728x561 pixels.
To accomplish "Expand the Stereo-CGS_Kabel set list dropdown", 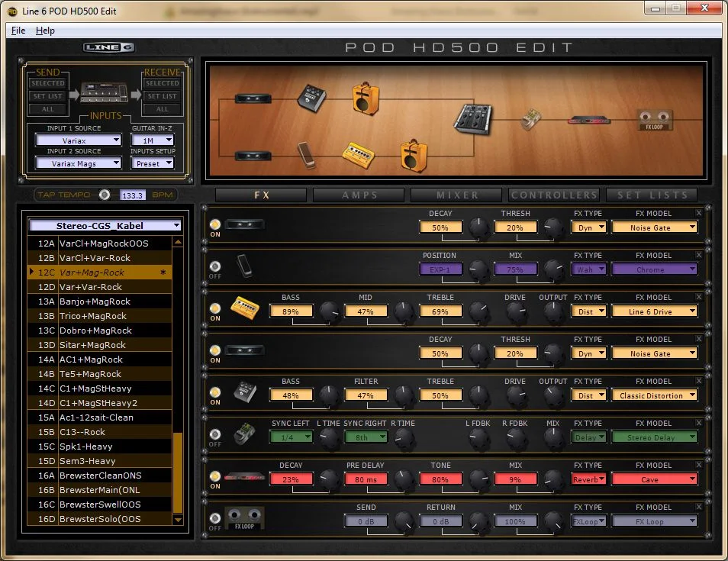I will coord(105,225).
